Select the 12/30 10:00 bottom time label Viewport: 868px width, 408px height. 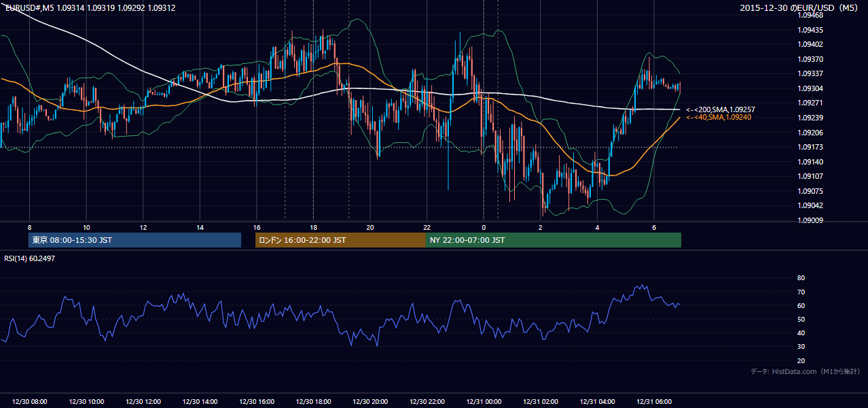[x=86, y=402]
